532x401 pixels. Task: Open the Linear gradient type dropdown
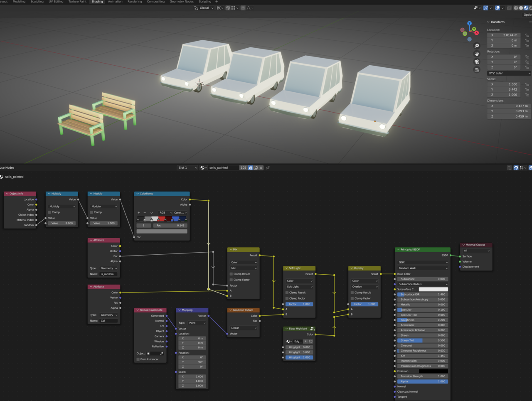point(244,328)
